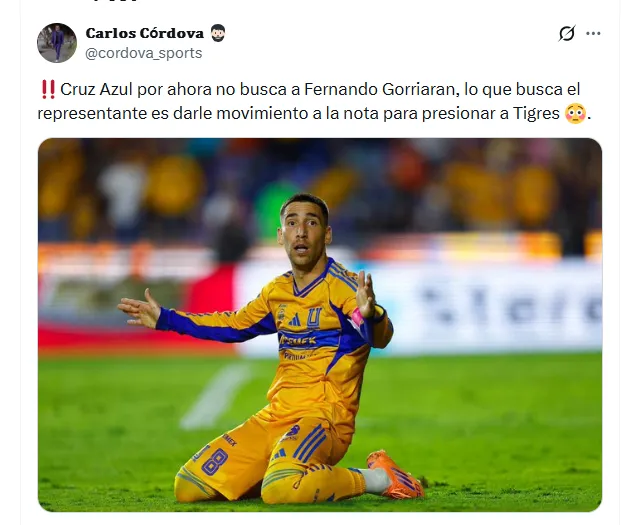Click the bearded face emoji beside the name

pos(218,33)
